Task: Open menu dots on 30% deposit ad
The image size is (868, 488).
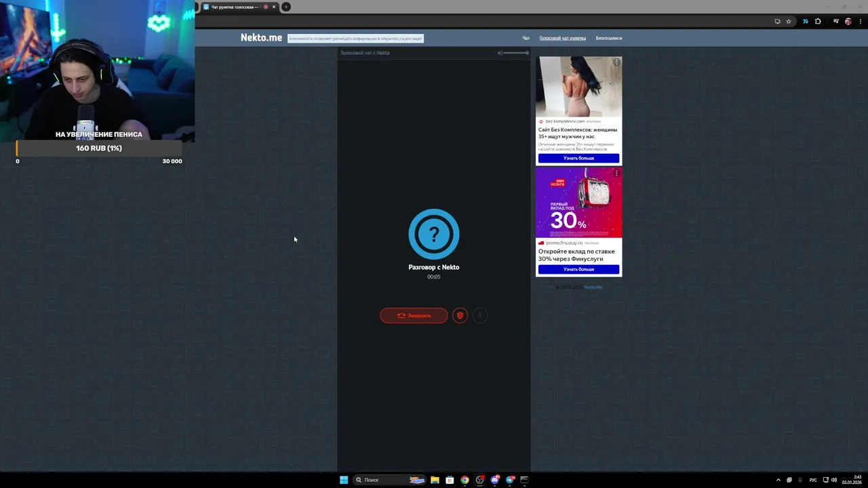Action: coord(616,174)
